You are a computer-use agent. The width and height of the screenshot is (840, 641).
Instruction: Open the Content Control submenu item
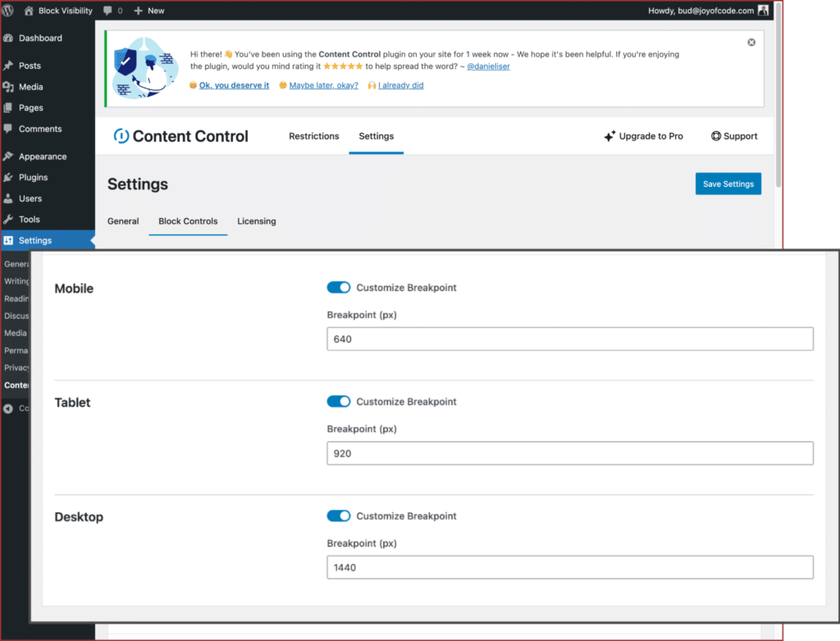coord(16,385)
